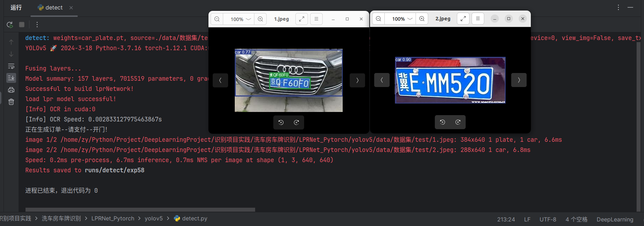
Task: Zoom out in 1.jpeg viewer
Action: pyautogui.click(x=217, y=19)
